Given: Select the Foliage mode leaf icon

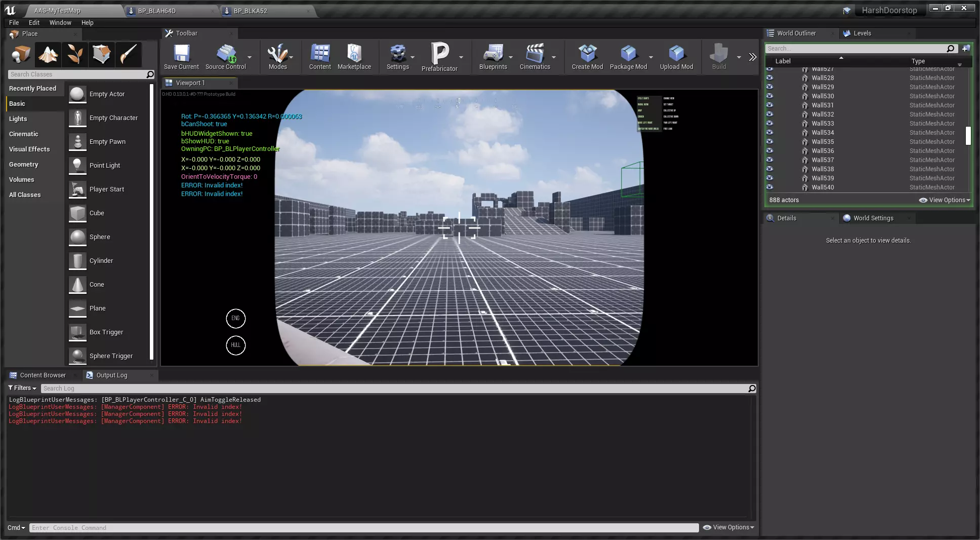Looking at the screenshot, I should tap(75, 54).
